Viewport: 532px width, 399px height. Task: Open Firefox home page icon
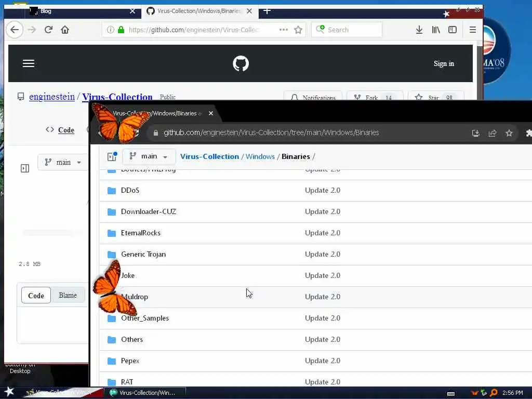65,30
